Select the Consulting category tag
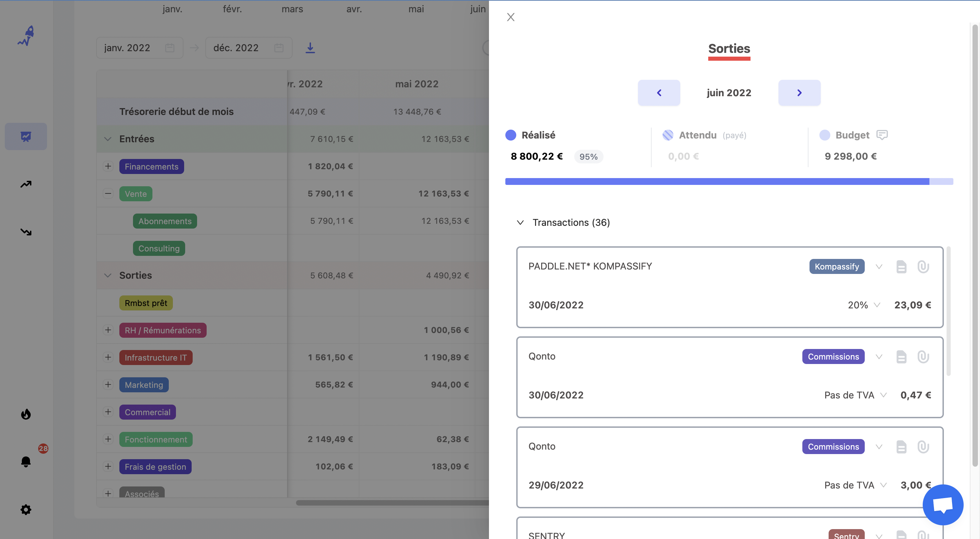Image resolution: width=980 pixels, height=539 pixels. tap(159, 249)
